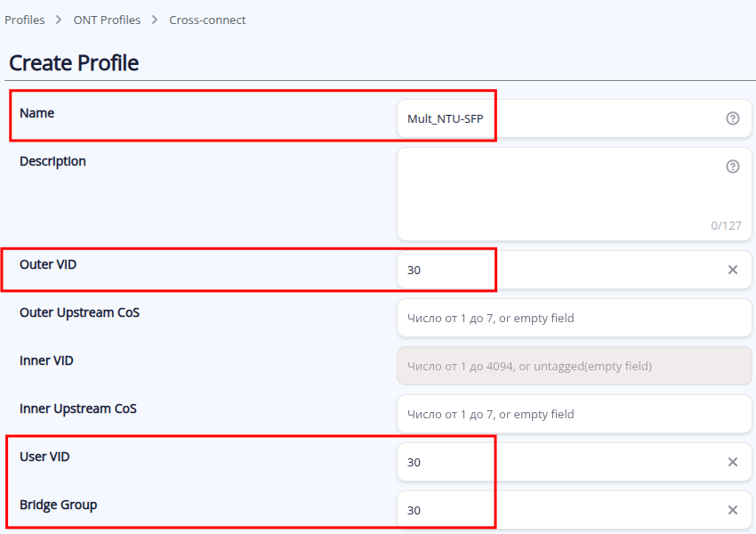The image size is (756, 534).
Task: Open help icon for the Description field
Action: (x=733, y=166)
